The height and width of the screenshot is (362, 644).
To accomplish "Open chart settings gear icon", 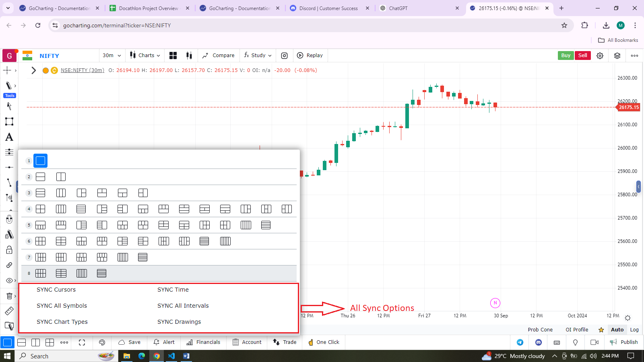I will click(x=600, y=56).
